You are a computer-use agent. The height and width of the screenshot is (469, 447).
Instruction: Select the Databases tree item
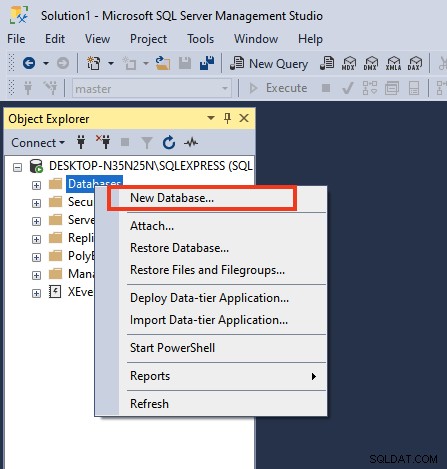[x=94, y=184]
